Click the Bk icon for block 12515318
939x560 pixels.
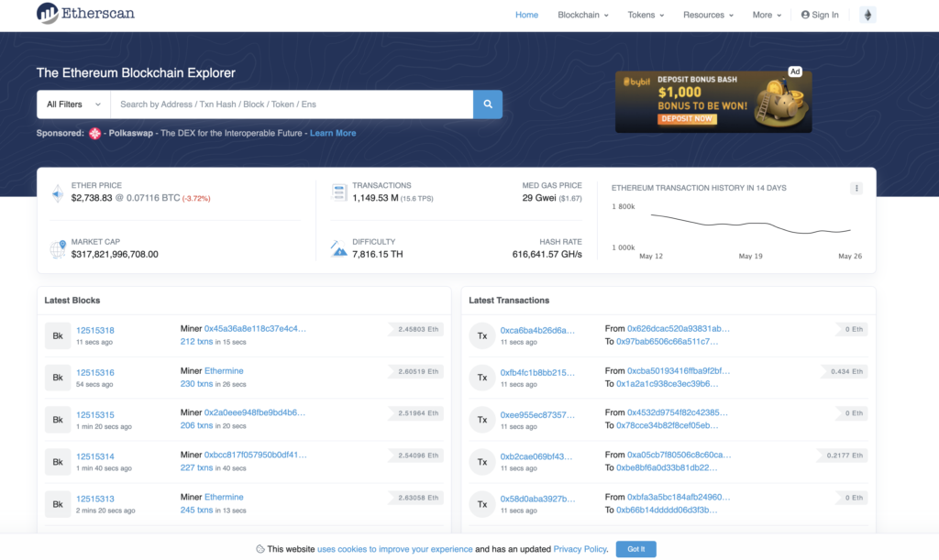point(58,335)
